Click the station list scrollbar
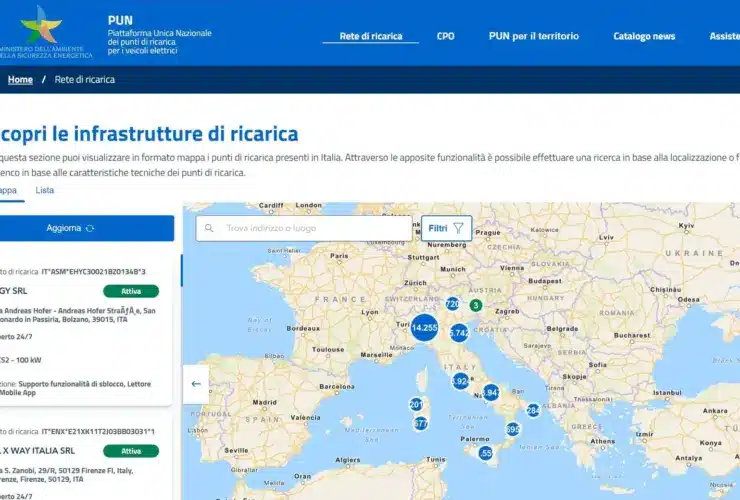740x500 pixels. [182, 271]
